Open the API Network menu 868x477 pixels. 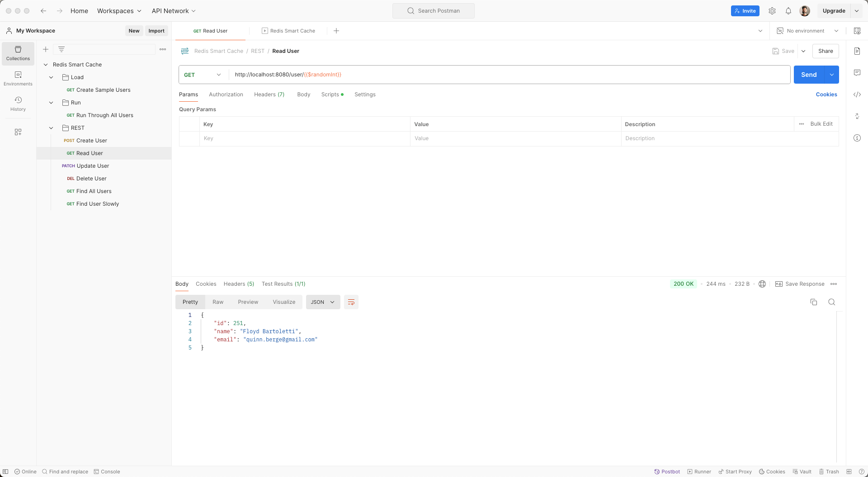pos(174,11)
